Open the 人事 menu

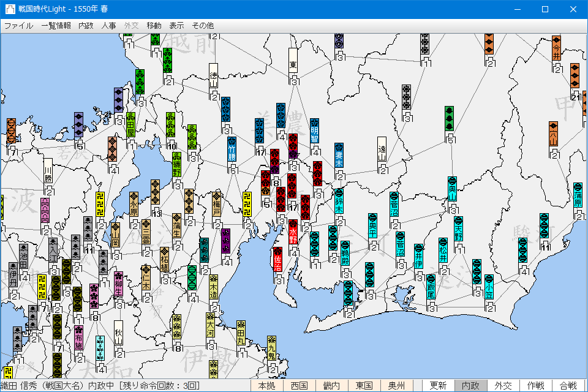pyautogui.click(x=109, y=26)
